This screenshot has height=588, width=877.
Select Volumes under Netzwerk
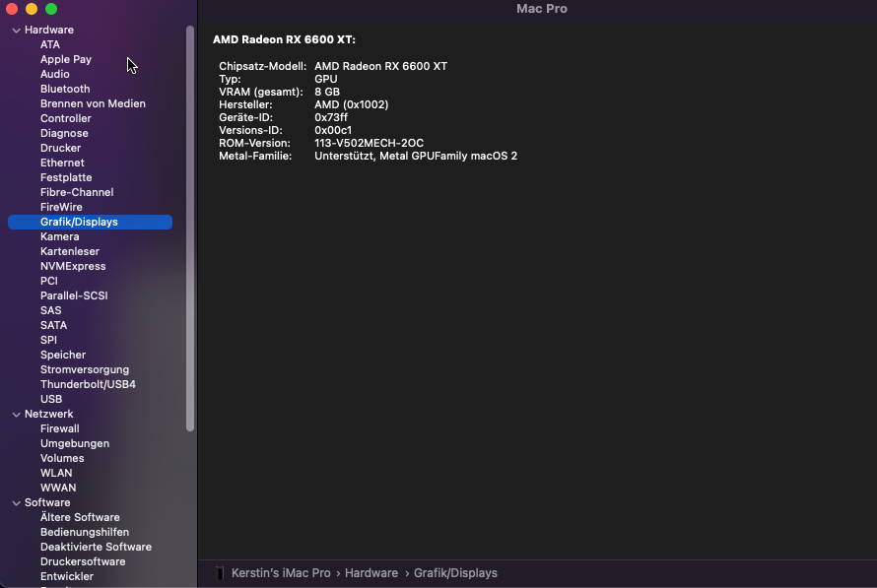62,458
